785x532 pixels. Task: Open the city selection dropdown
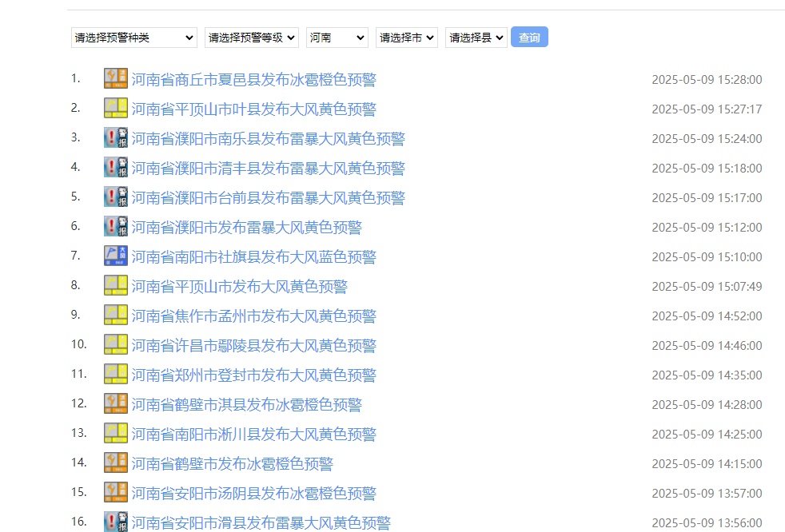click(x=406, y=38)
